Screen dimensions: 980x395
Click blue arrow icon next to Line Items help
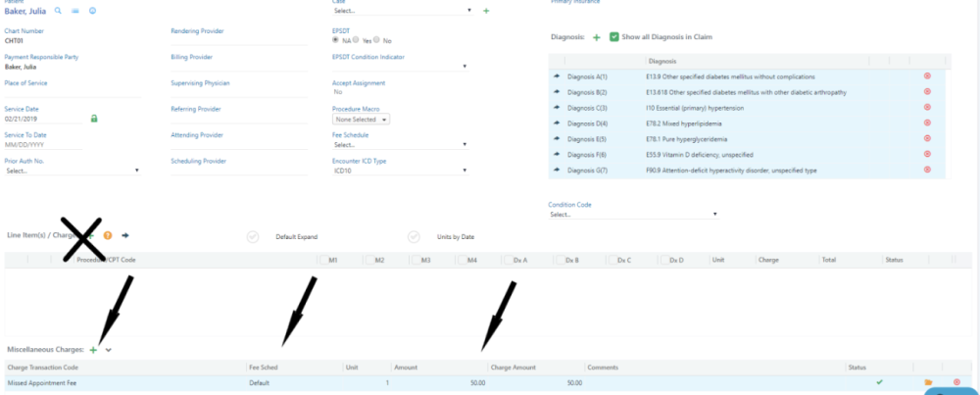[125, 235]
